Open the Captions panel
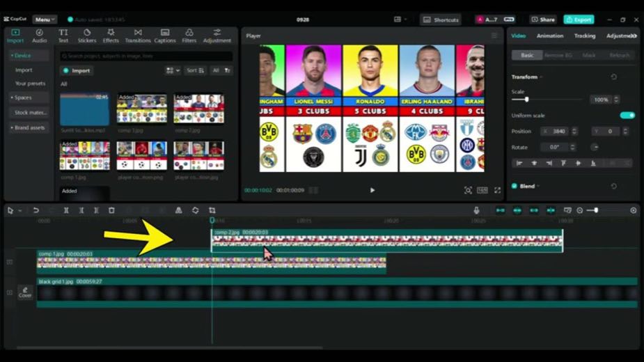 point(165,36)
